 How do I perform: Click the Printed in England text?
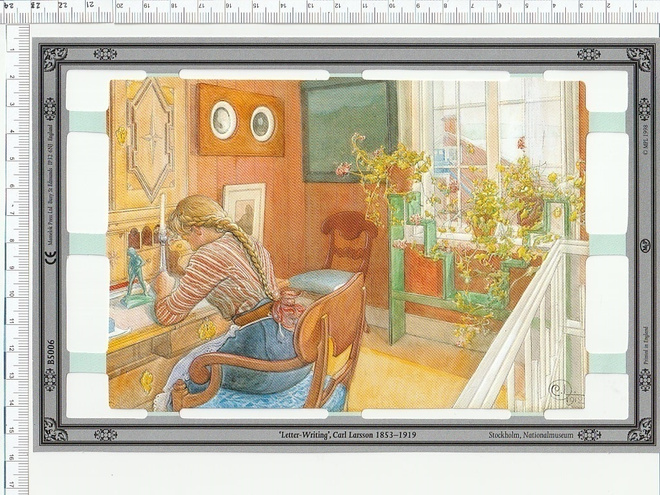[646, 343]
